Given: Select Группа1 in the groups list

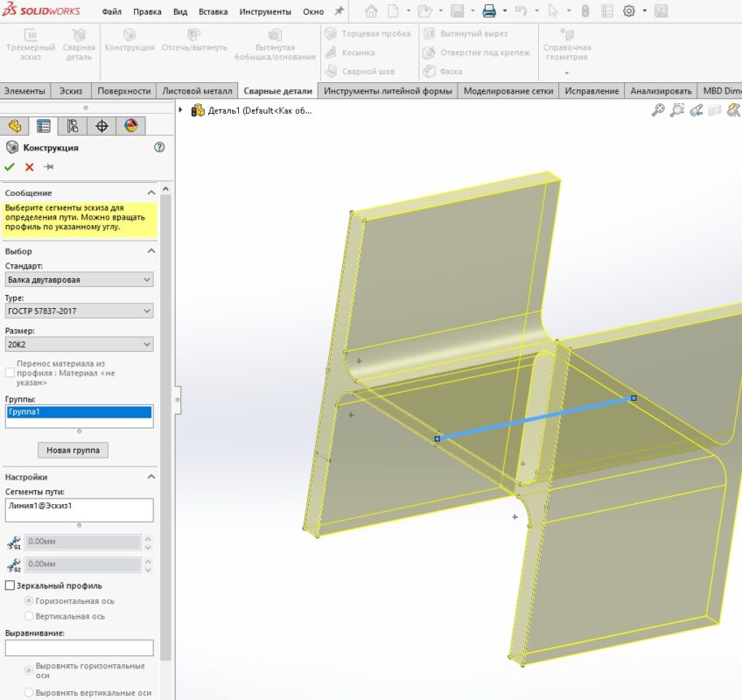Looking at the screenshot, I should click(79, 412).
